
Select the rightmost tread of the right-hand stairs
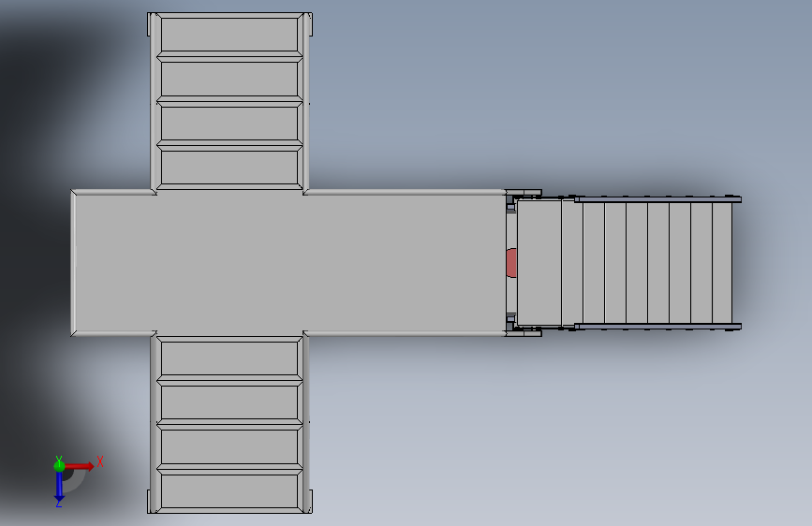[722, 263]
